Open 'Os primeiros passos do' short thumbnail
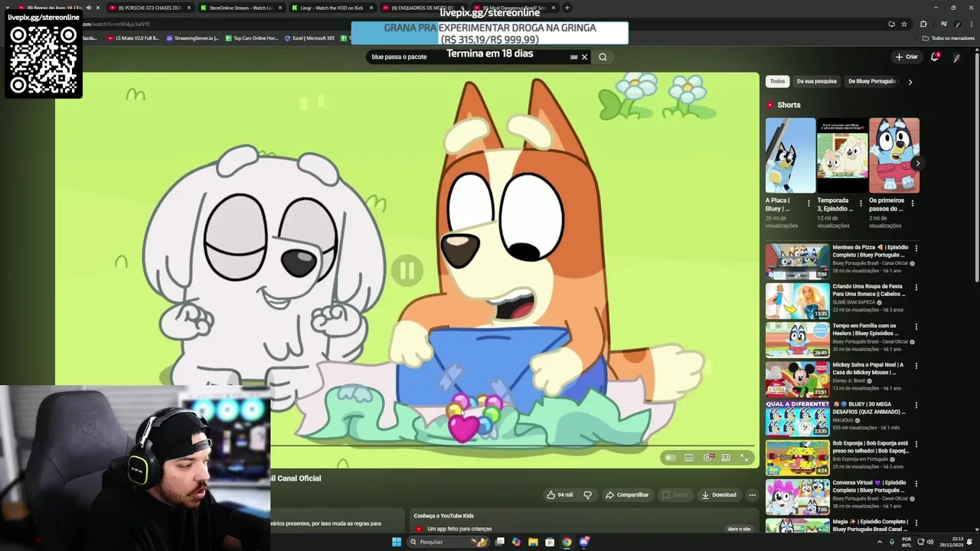Viewport: 980px width, 551px height. point(894,155)
